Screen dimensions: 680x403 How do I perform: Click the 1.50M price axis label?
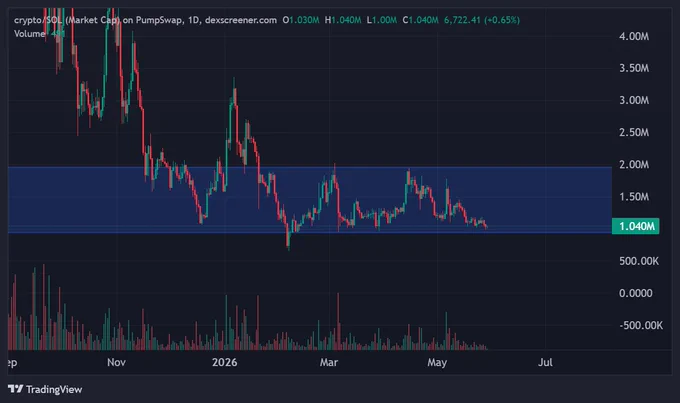pyautogui.click(x=634, y=197)
